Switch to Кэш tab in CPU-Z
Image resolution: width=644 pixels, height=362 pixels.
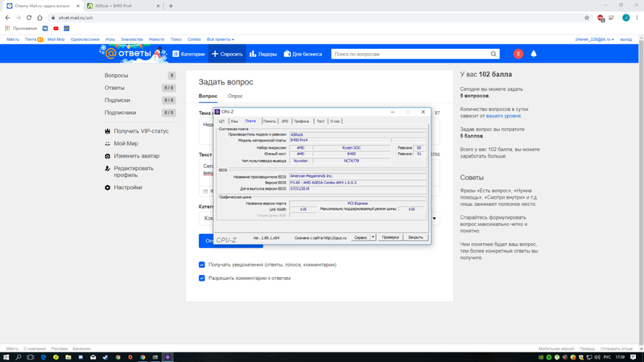pyautogui.click(x=234, y=121)
